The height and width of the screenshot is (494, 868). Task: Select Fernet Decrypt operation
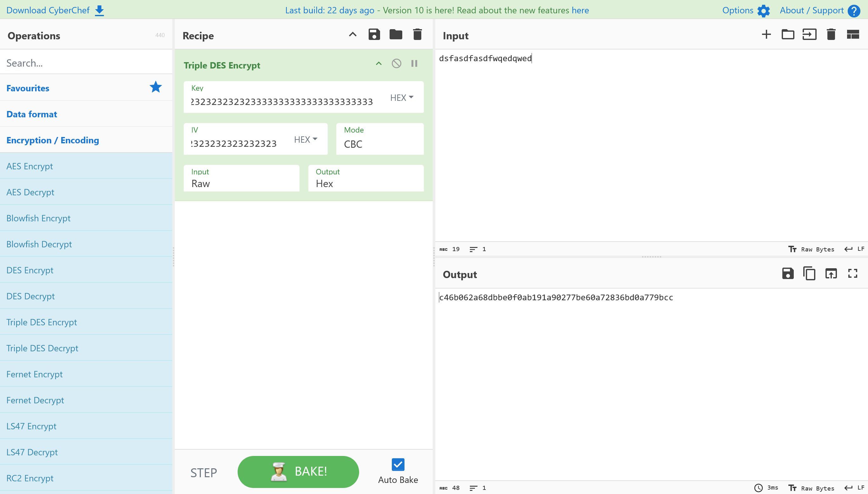tap(86, 400)
